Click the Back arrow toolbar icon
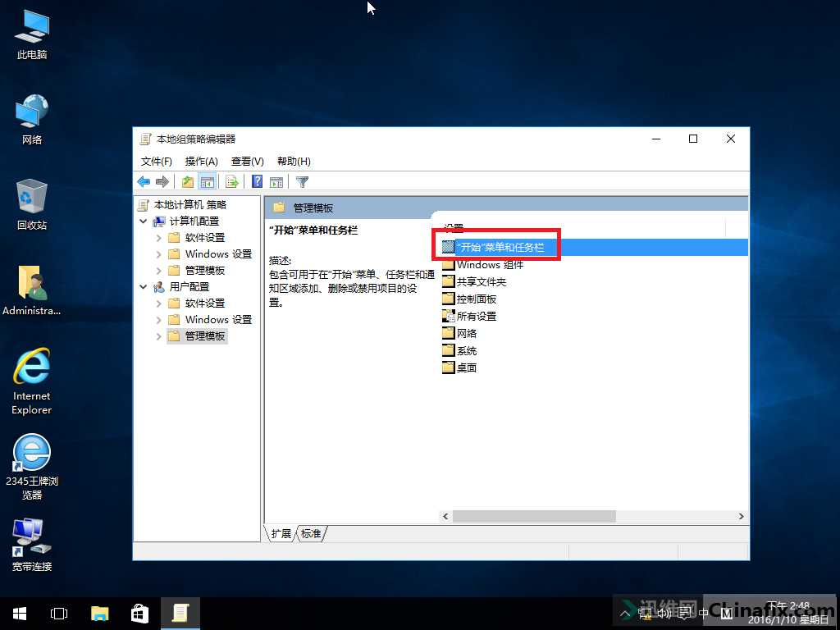 144,181
